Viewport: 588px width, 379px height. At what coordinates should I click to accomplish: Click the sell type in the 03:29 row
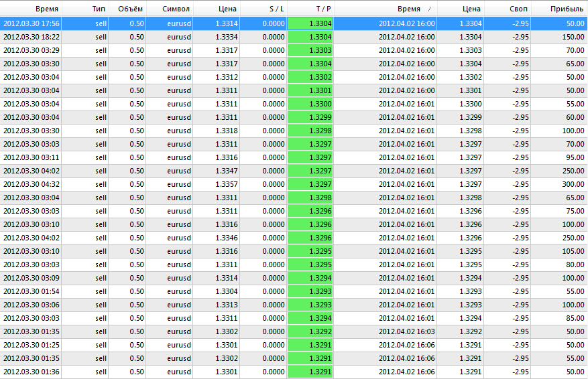point(101,50)
